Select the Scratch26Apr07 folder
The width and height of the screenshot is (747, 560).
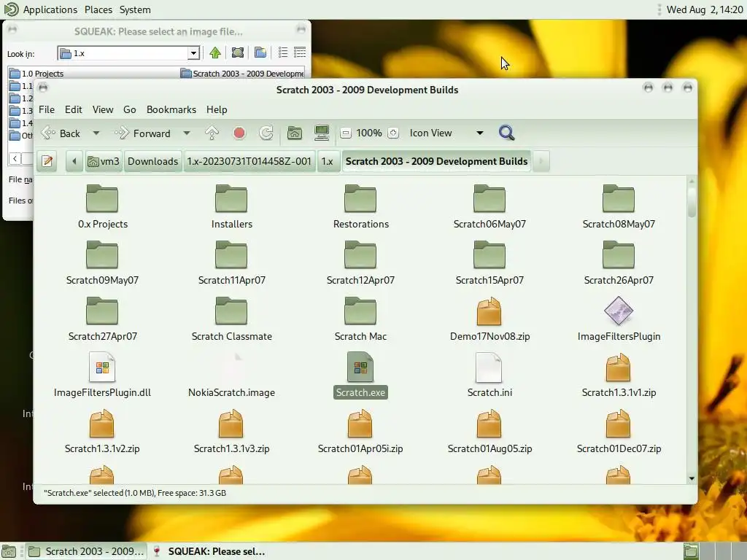coord(619,262)
